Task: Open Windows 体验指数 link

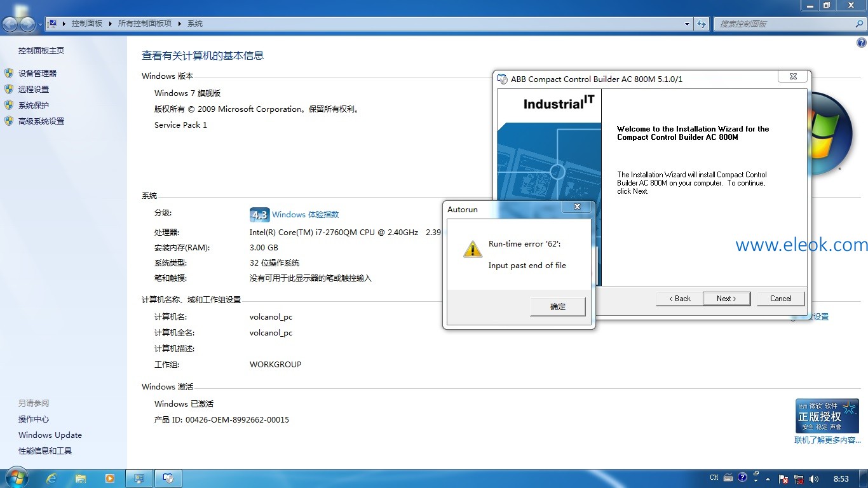Action: tap(306, 215)
